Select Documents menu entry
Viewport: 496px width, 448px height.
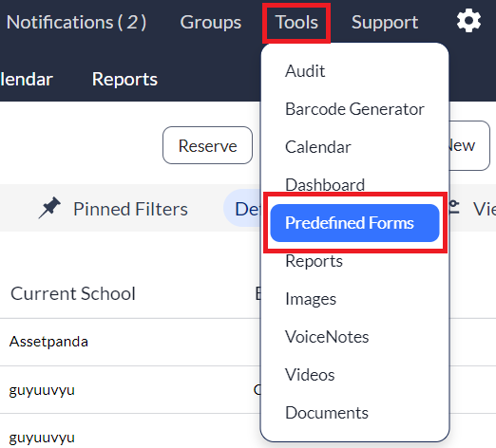[327, 413]
